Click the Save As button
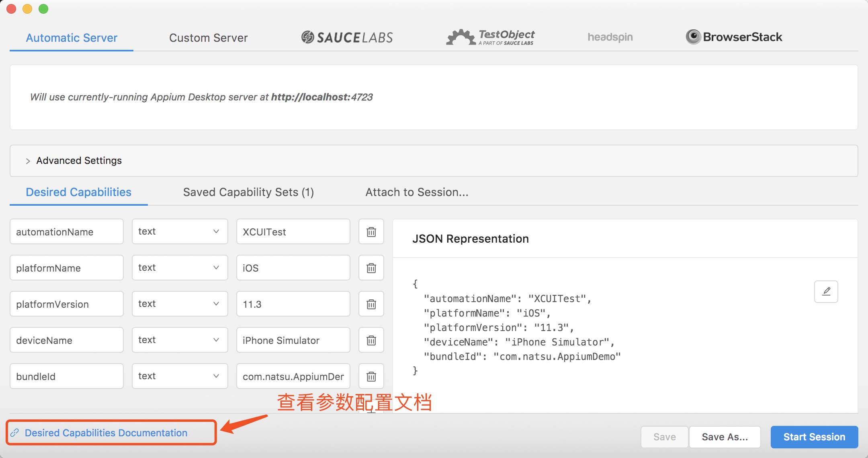Screen dimensions: 868x458 pos(725,437)
